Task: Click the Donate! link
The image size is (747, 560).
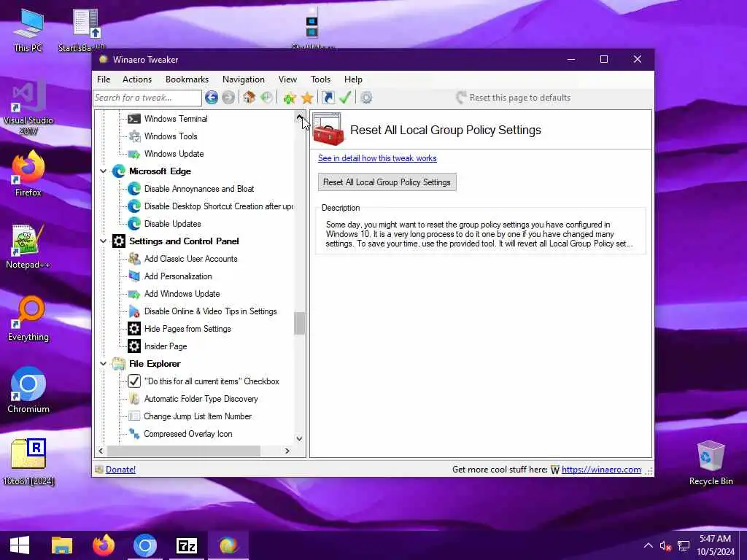Action: point(120,470)
